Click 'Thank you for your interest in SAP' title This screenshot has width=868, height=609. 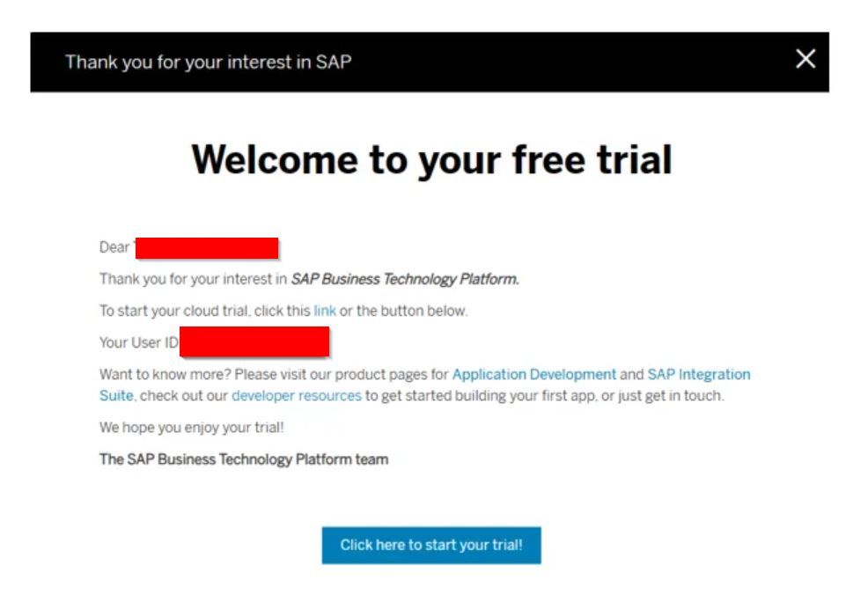[208, 62]
